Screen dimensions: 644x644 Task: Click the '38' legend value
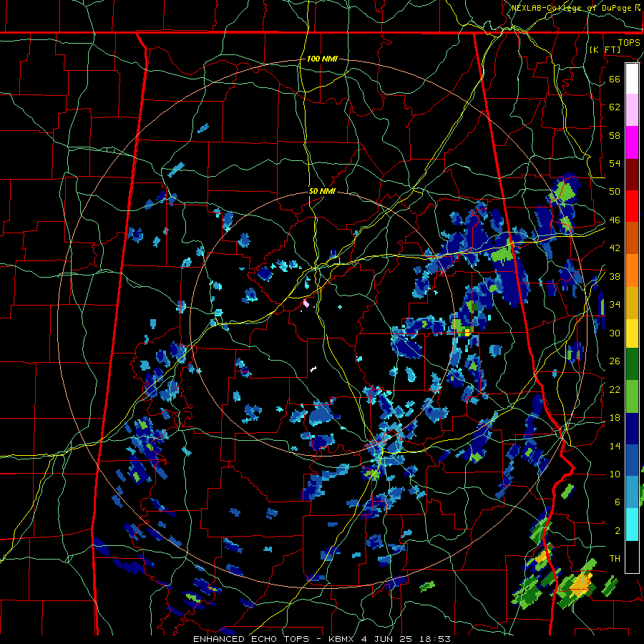point(615,277)
